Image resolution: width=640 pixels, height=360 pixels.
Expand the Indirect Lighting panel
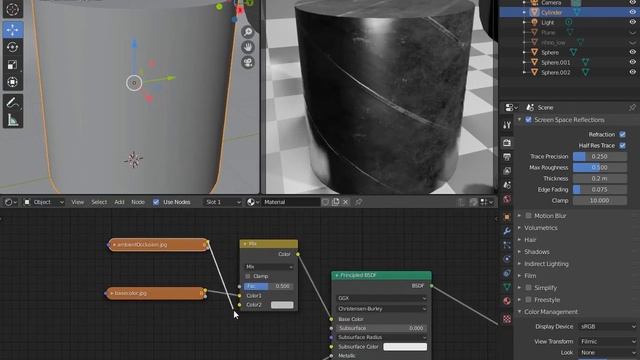pyautogui.click(x=546, y=264)
